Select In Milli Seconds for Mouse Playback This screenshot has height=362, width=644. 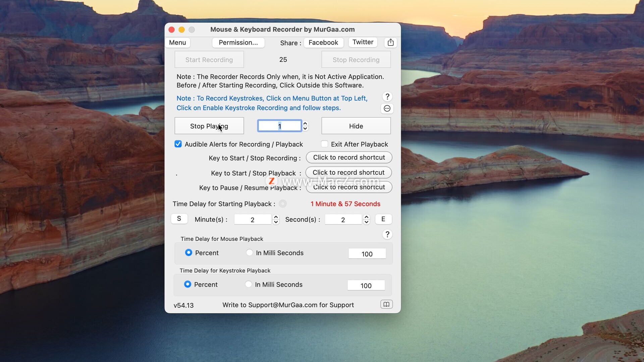[249, 252]
